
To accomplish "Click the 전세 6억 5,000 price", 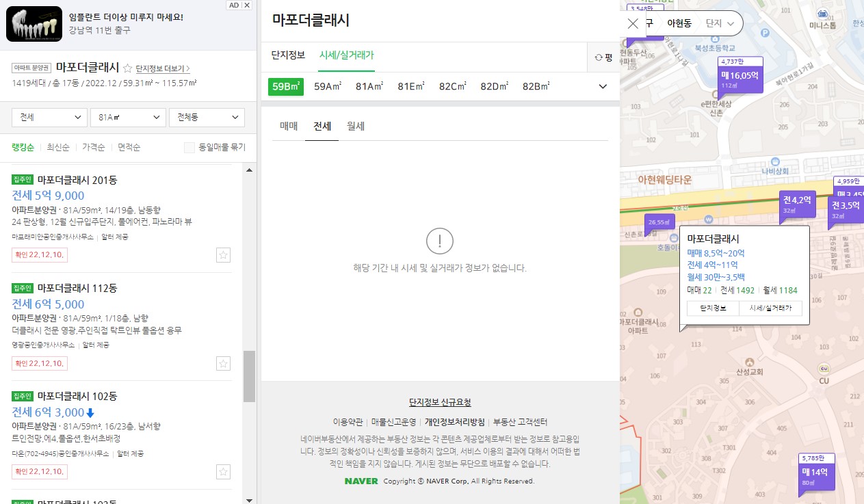I will 48,304.
